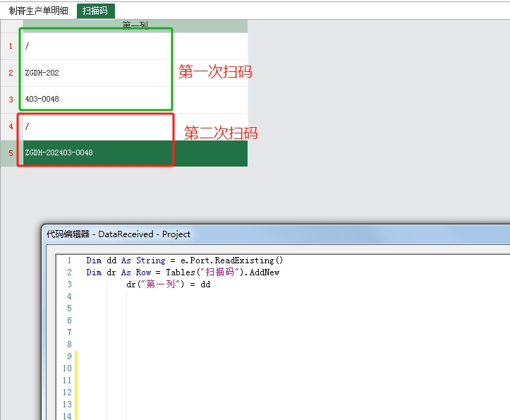This screenshot has width=510, height=420.
Task: Select row header number 2
Action: click(x=11, y=73)
